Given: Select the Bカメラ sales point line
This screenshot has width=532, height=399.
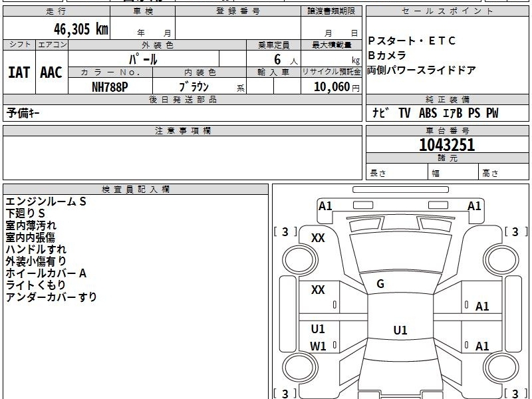Looking at the screenshot, I should tap(387, 55).
